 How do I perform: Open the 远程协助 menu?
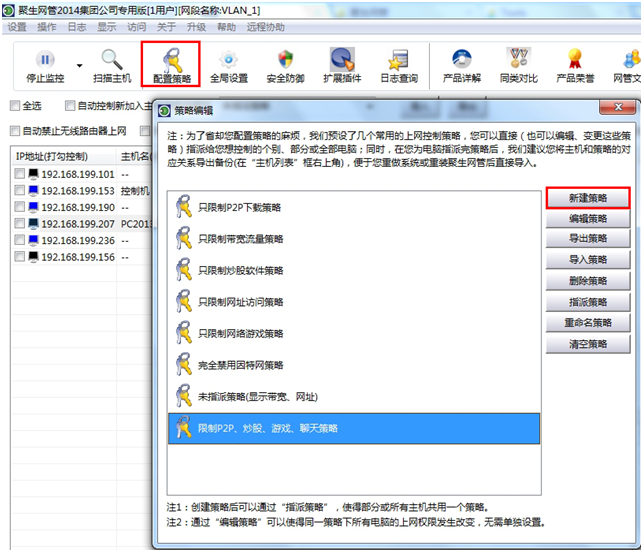268,27
